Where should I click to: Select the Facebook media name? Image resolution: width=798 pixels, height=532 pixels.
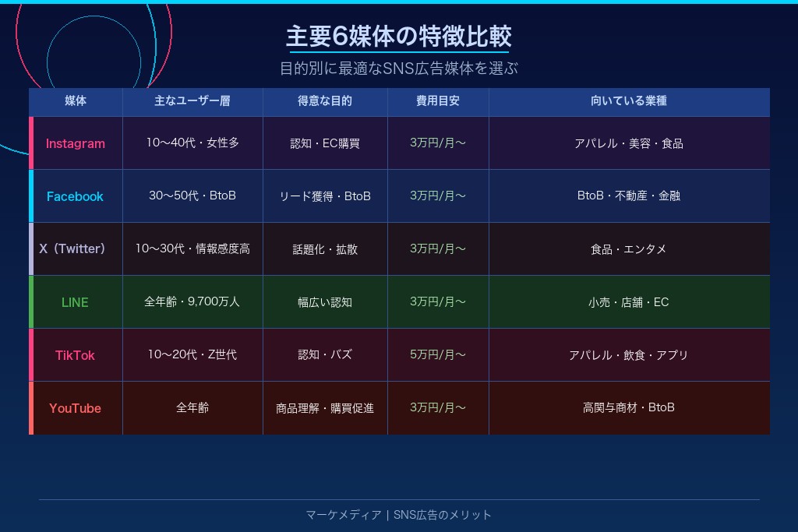(75, 196)
